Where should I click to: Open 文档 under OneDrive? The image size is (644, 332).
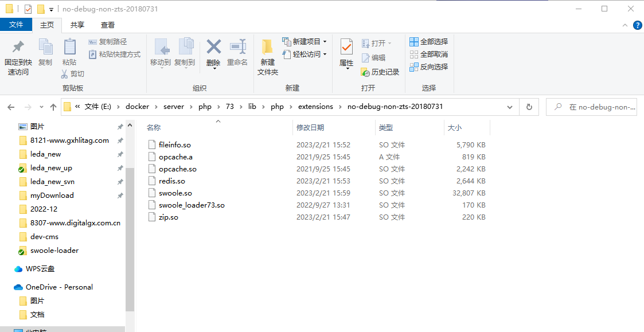37,315
